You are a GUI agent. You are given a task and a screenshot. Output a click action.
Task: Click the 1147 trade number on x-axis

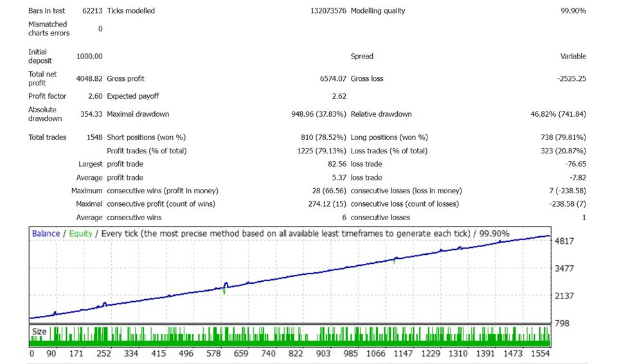404,353
